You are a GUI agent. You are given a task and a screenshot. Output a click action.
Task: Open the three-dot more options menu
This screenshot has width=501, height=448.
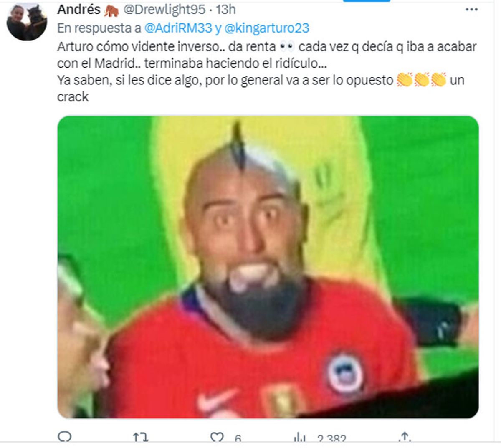[471, 10]
